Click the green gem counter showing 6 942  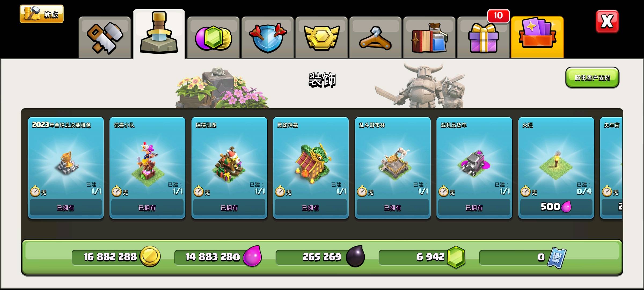click(422, 257)
